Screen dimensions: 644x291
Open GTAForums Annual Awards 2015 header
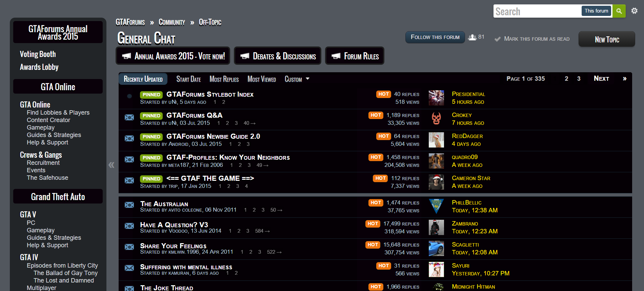58,32
